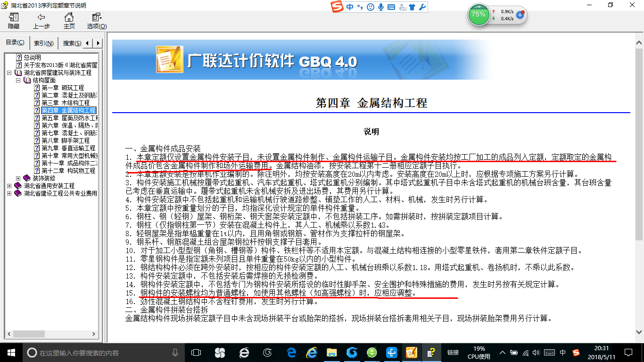The image size is (644, 362).
Task: Select the 结构屋面 book label
Action: (44, 80)
